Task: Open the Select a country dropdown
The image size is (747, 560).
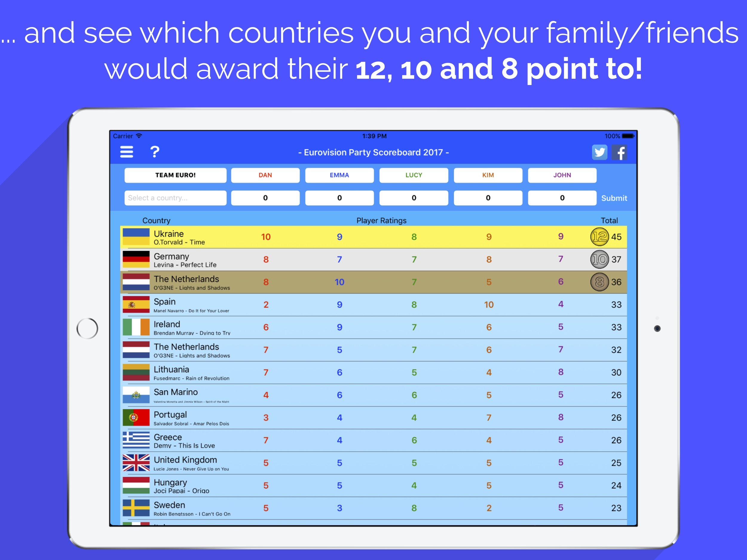Action: [x=174, y=198]
